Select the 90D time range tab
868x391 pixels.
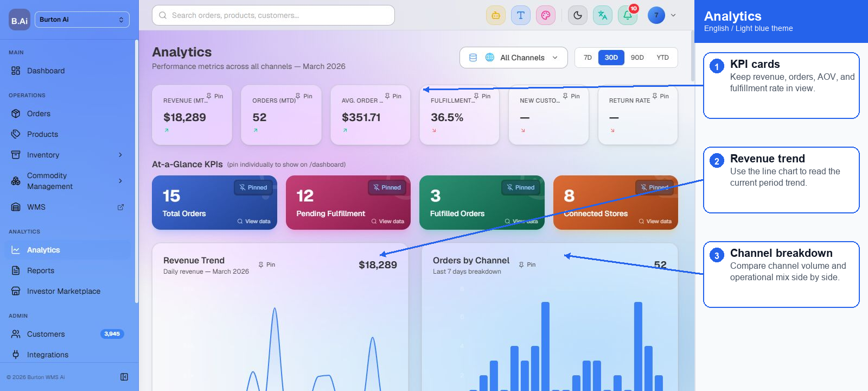(637, 58)
